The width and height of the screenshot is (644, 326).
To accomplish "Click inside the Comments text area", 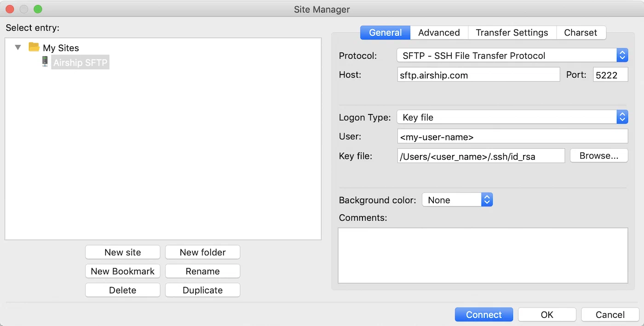I will pyautogui.click(x=483, y=255).
